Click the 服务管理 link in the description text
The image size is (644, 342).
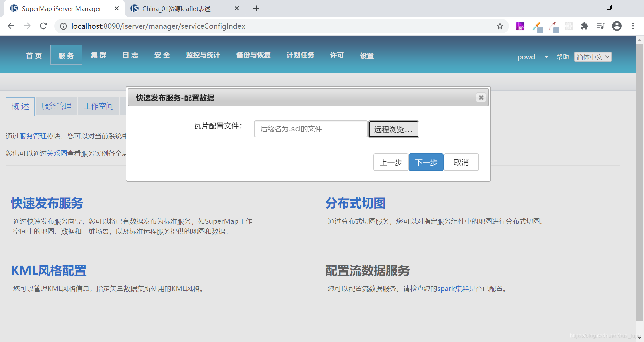(x=33, y=136)
